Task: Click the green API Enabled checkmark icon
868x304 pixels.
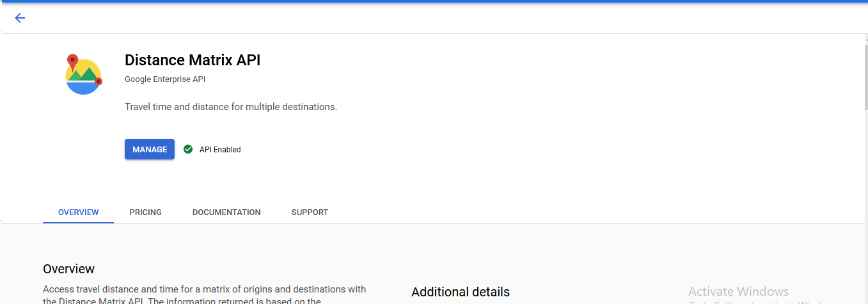Action: [x=188, y=149]
